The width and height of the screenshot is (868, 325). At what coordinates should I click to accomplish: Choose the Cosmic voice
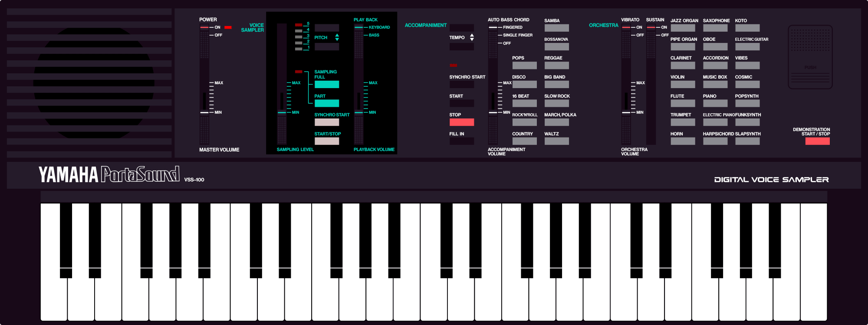(747, 84)
